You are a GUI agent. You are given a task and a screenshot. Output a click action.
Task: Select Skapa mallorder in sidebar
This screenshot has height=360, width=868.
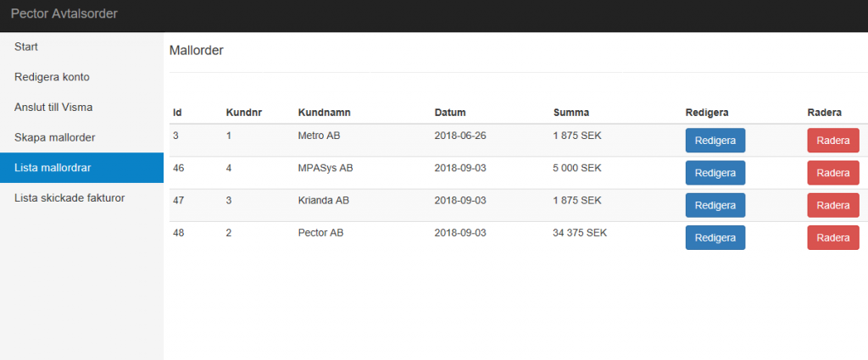[x=81, y=138]
